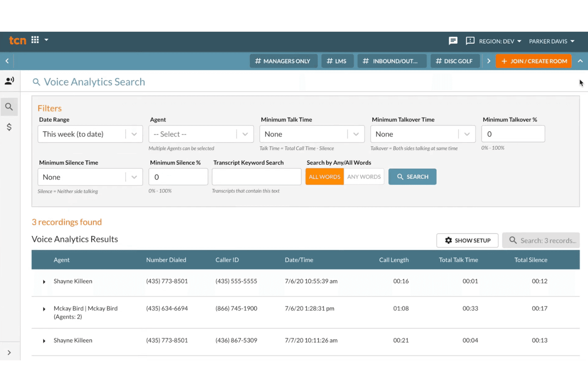This screenshot has height=392, width=588.
Task: Click the Search 3 records field
Action: [541, 241]
